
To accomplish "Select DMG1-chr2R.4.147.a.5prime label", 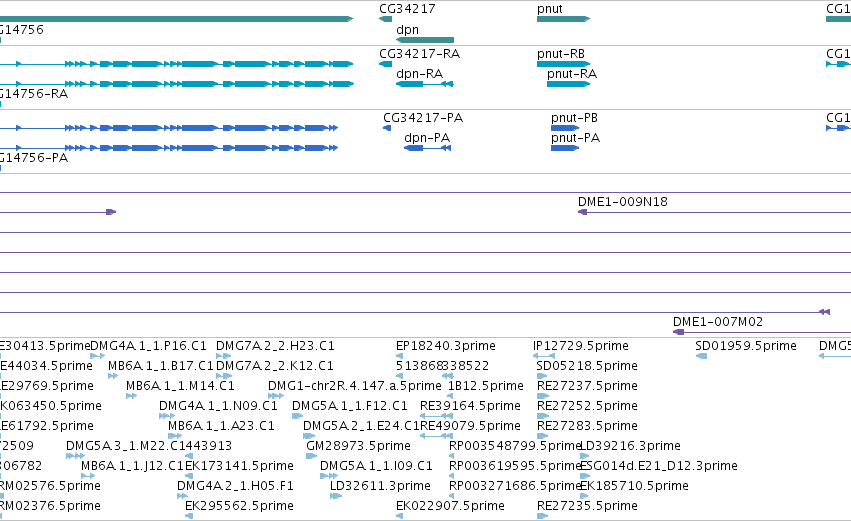I will point(354,386).
